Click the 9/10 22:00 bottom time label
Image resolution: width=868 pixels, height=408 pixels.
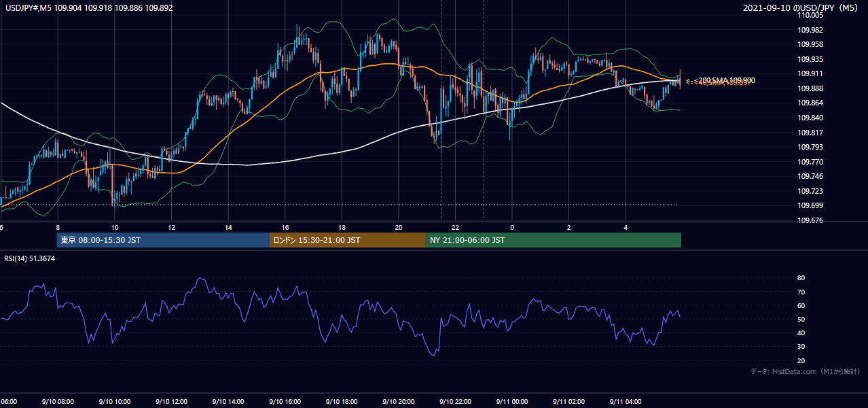(x=455, y=402)
